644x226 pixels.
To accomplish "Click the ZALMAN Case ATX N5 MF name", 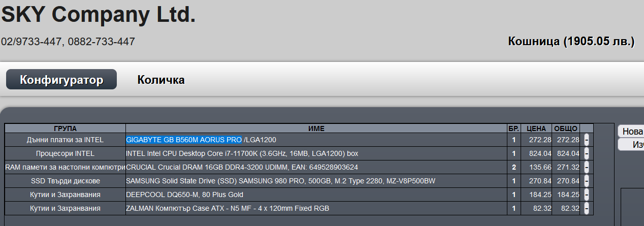I will pyautogui.click(x=228, y=208).
